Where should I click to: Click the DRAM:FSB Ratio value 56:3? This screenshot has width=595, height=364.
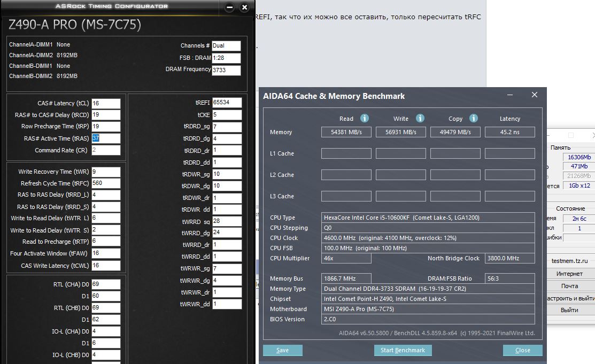pyautogui.click(x=510, y=278)
